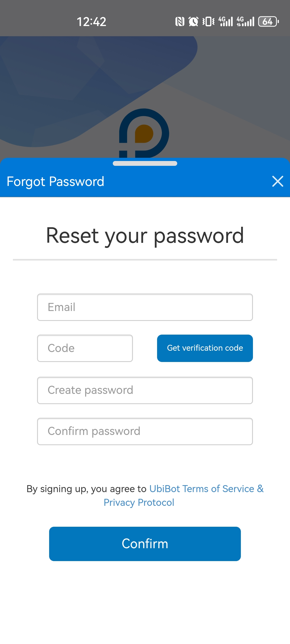Screen dimensions: 290x644
Task: Open UbiBot Terms of Service link
Action: click(202, 489)
